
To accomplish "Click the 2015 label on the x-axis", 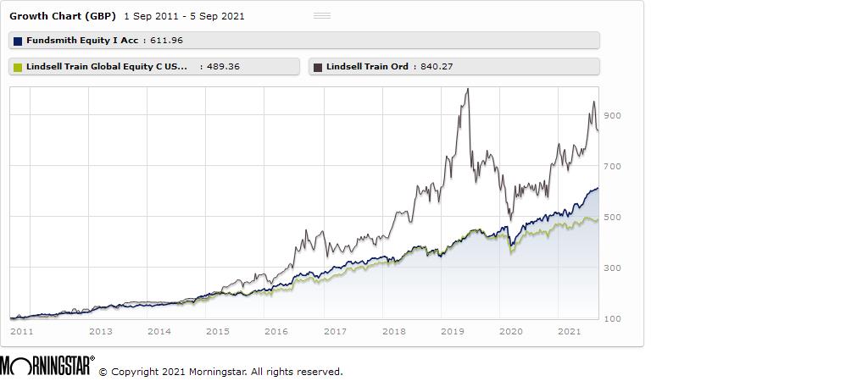I will point(218,331).
